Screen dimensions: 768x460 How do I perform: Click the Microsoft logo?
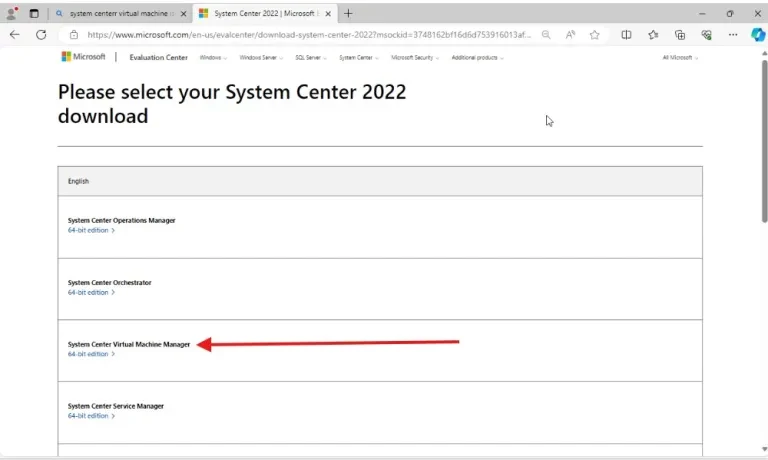click(x=83, y=57)
